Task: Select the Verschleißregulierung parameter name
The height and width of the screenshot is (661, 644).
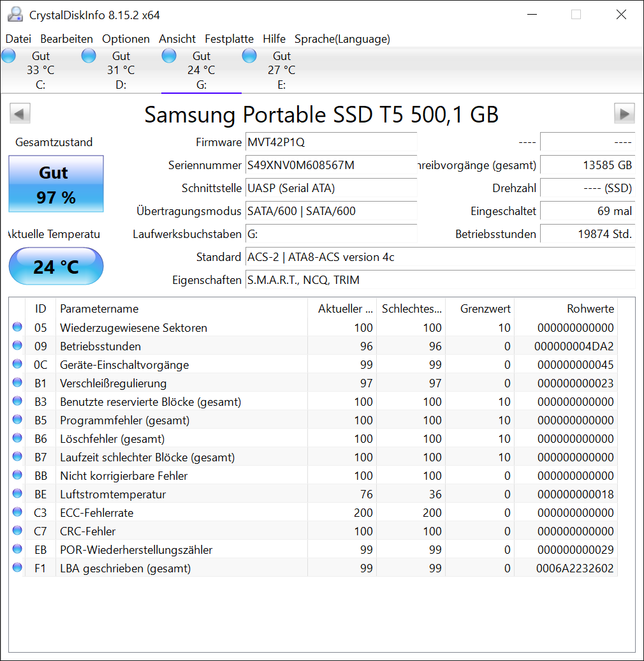Action: [113, 383]
